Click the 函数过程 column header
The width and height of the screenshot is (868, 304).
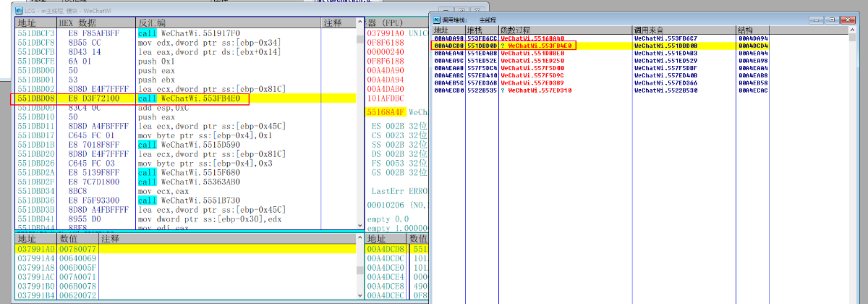coord(566,30)
